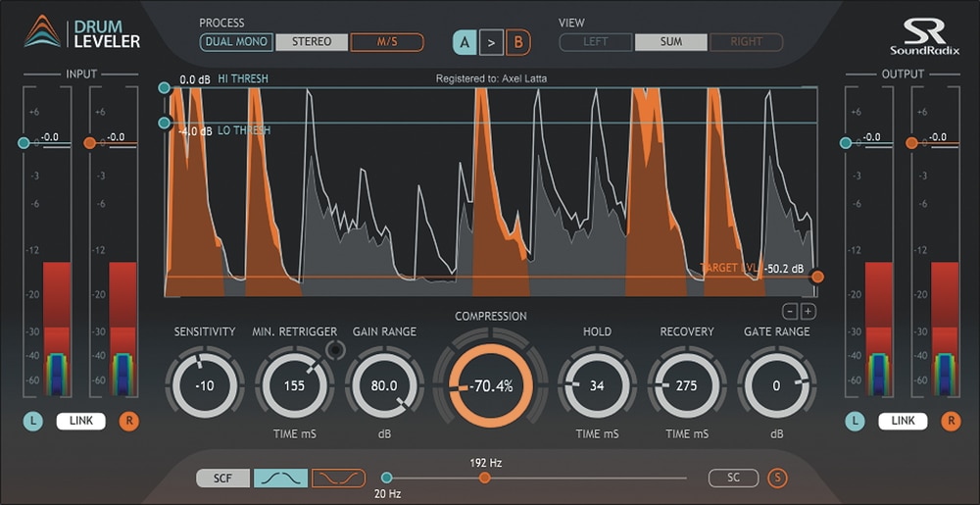
Task: Show the RIGHT channel view
Action: pyautogui.click(x=746, y=42)
